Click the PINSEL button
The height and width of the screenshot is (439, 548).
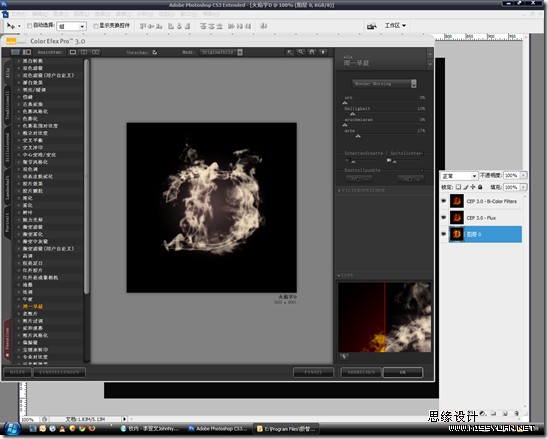(313, 372)
